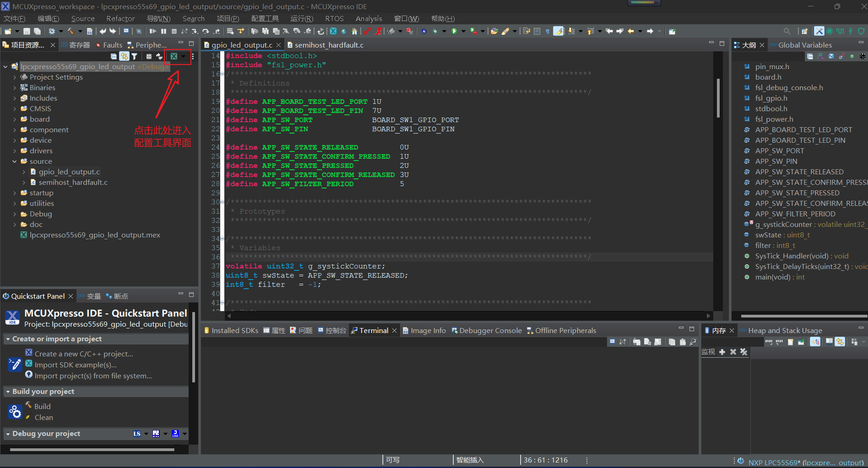868x468 pixels.
Task: Switch to the green shield TEE perspective icon
Action: (x=861, y=31)
